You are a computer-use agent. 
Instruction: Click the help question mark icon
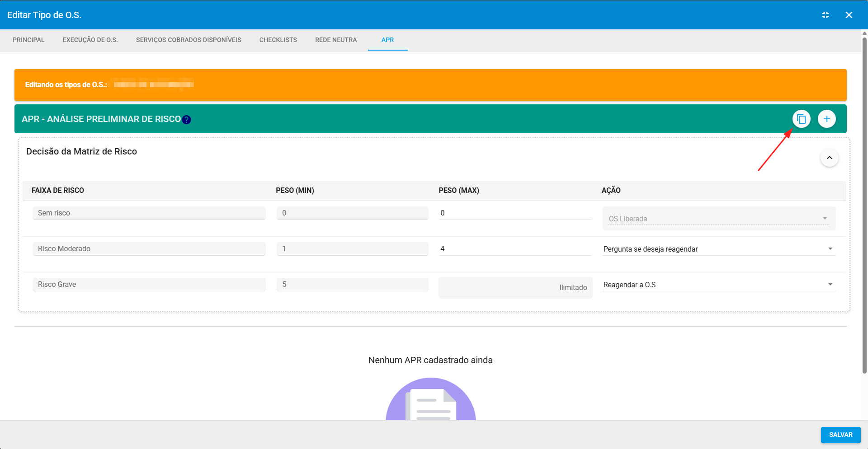(186, 120)
